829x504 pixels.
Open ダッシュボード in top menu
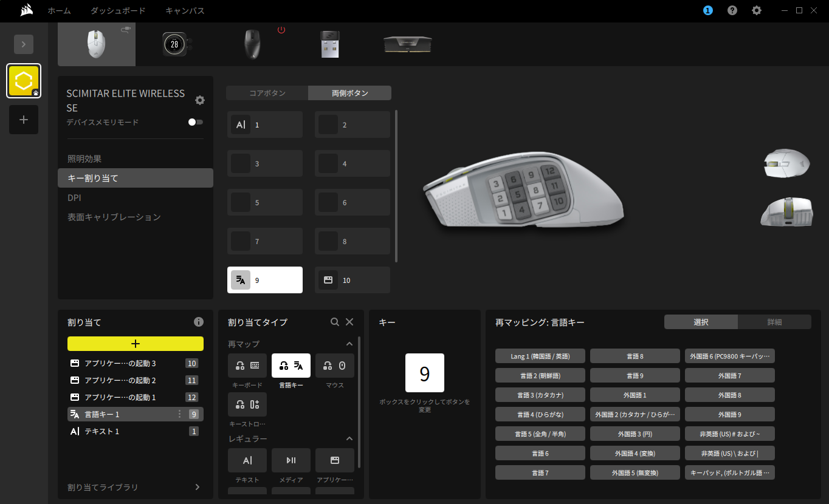(x=118, y=11)
